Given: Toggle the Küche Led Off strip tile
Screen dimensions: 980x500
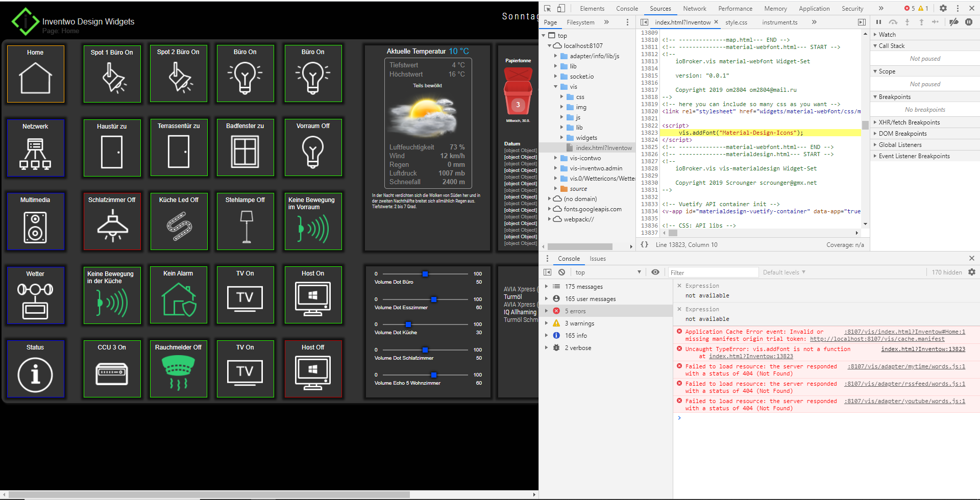Looking at the screenshot, I should pos(179,221).
